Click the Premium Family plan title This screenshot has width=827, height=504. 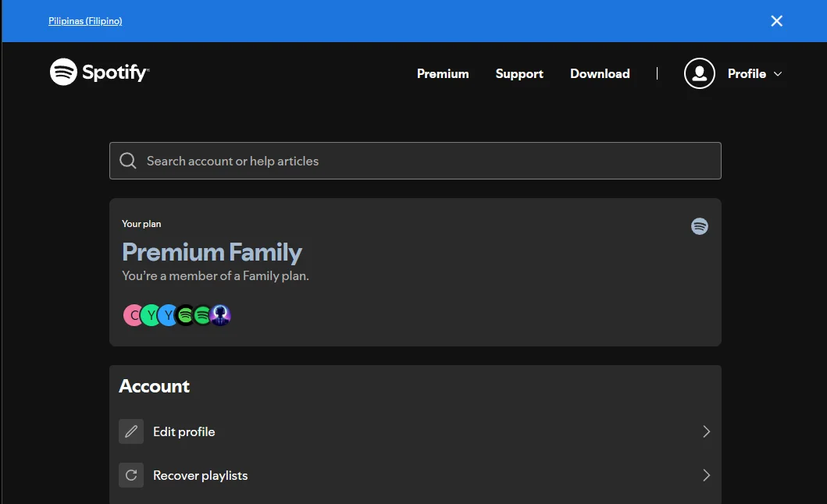pos(212,252)
